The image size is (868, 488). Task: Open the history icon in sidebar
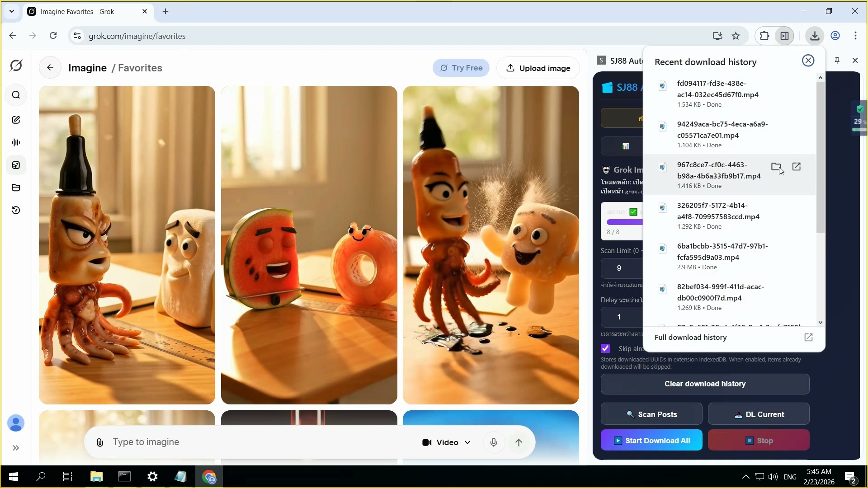point(16,210)
